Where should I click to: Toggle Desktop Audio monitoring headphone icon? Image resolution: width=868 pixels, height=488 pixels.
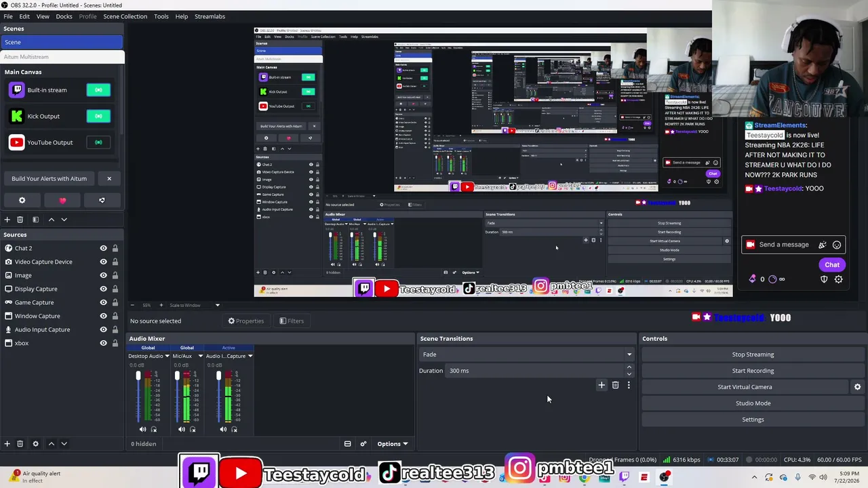154,429
